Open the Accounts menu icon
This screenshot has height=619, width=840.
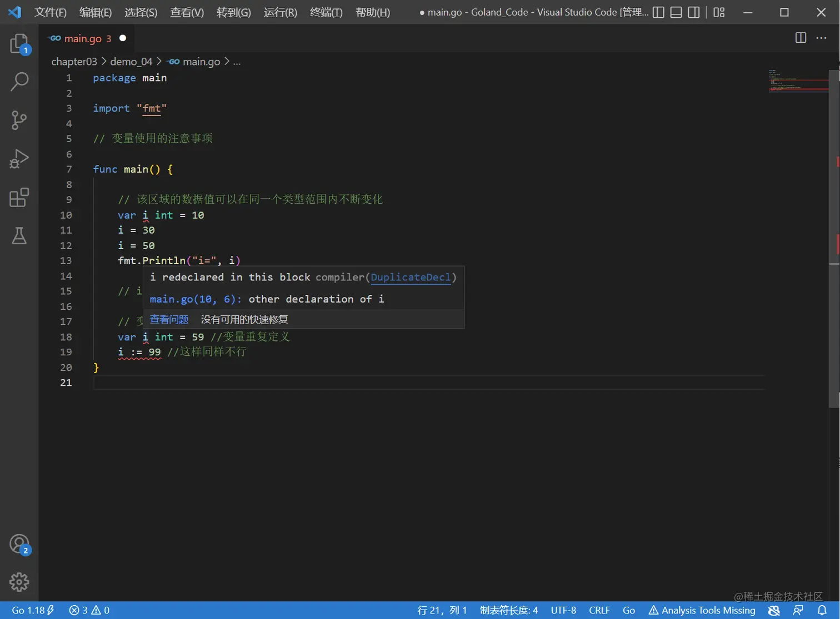tap(19, 545)
